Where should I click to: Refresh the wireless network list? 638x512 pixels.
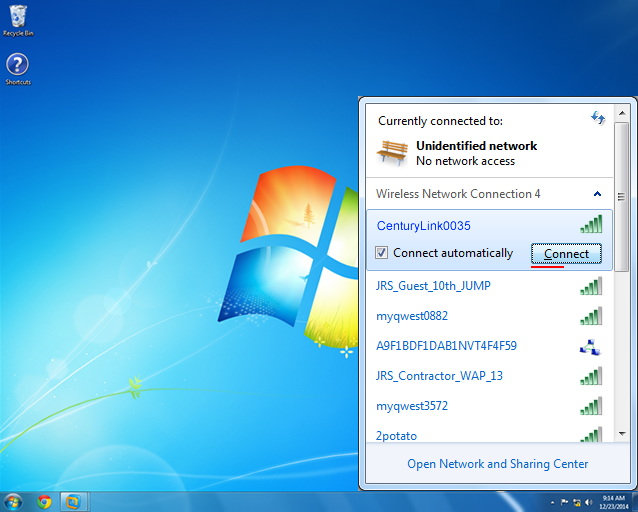tap(598, 118)
